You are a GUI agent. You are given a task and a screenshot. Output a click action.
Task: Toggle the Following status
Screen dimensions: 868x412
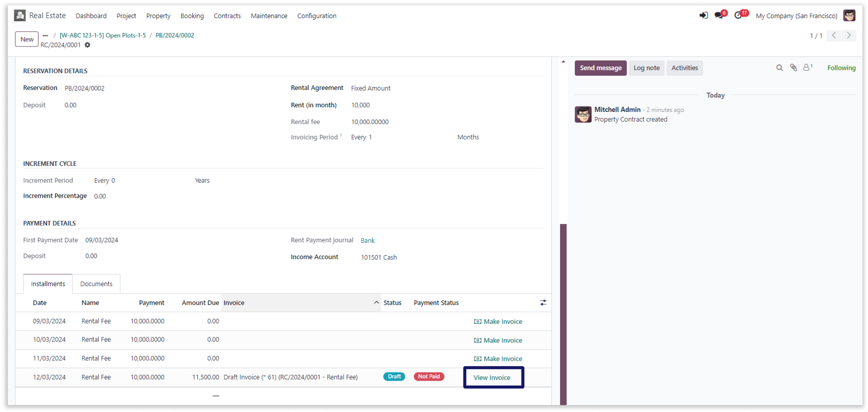pos(841,68)
